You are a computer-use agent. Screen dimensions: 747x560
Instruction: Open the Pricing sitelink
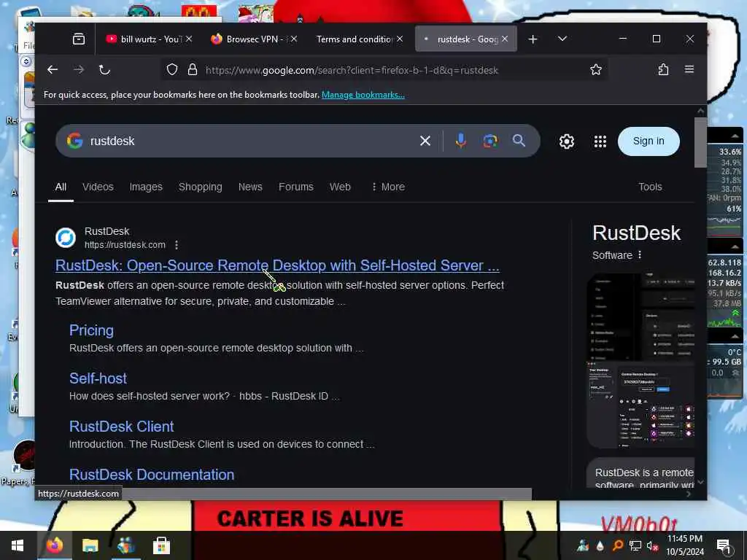91,330
